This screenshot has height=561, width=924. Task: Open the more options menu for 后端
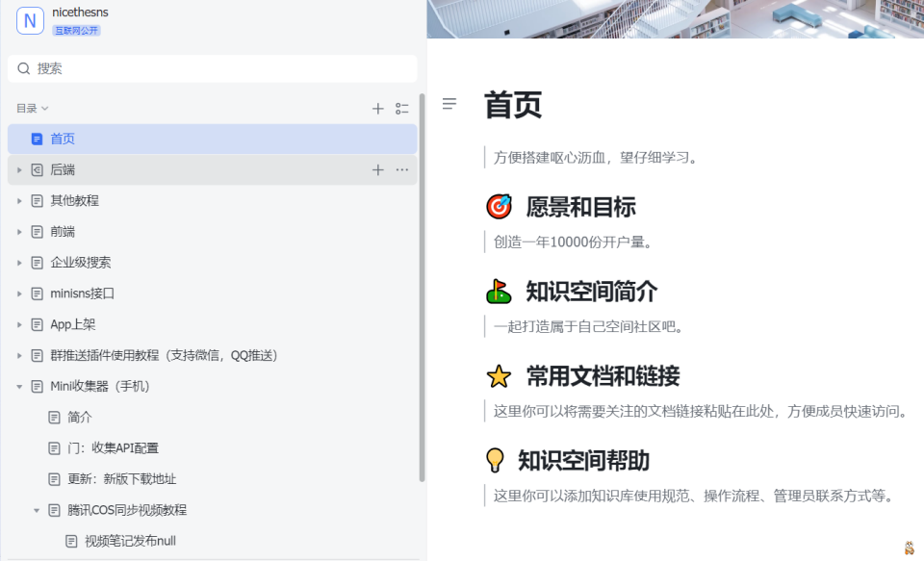402,170
